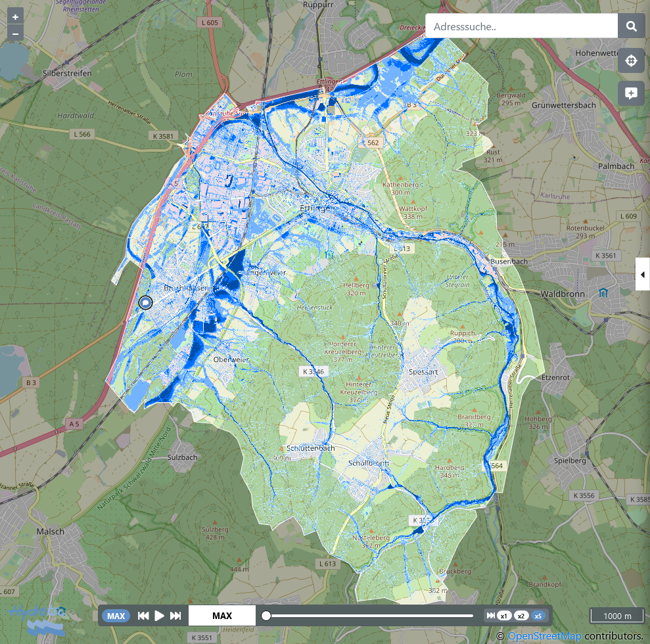Add a comment with speech bubble icon
The image size is (650, 644).
coord(631,93)
